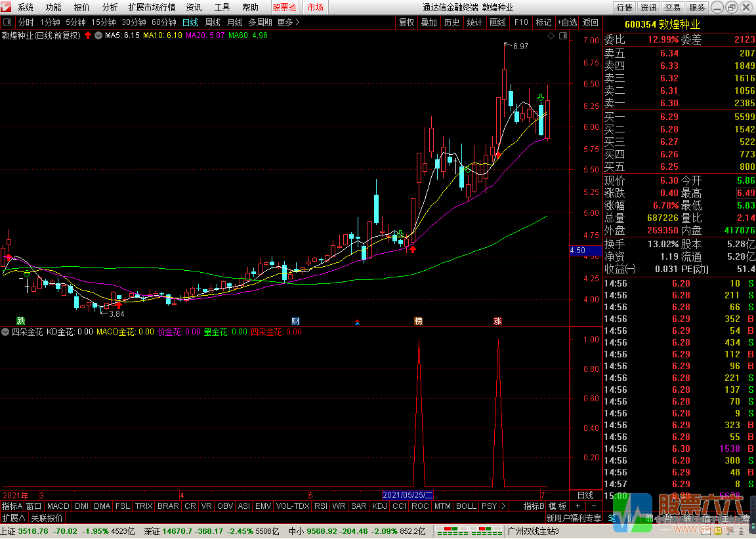The height and width of the screenshot is (539, 756).
Task: Switch to 60分钟 period
Action: point(164,22)
